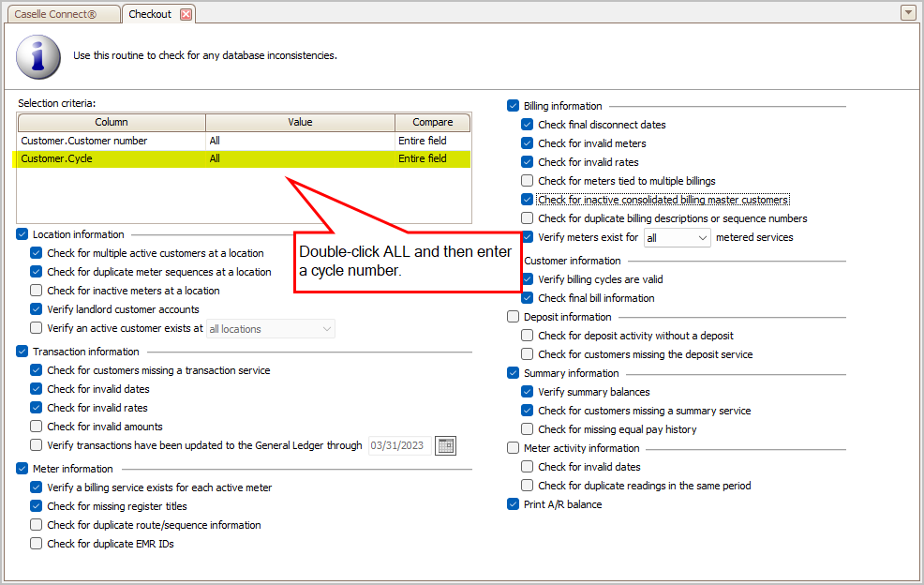Image resolution: width=924 pixels, height=585 pixels.
Task: Enable Verify an active customer exists at
Action: tap(37, 328)
